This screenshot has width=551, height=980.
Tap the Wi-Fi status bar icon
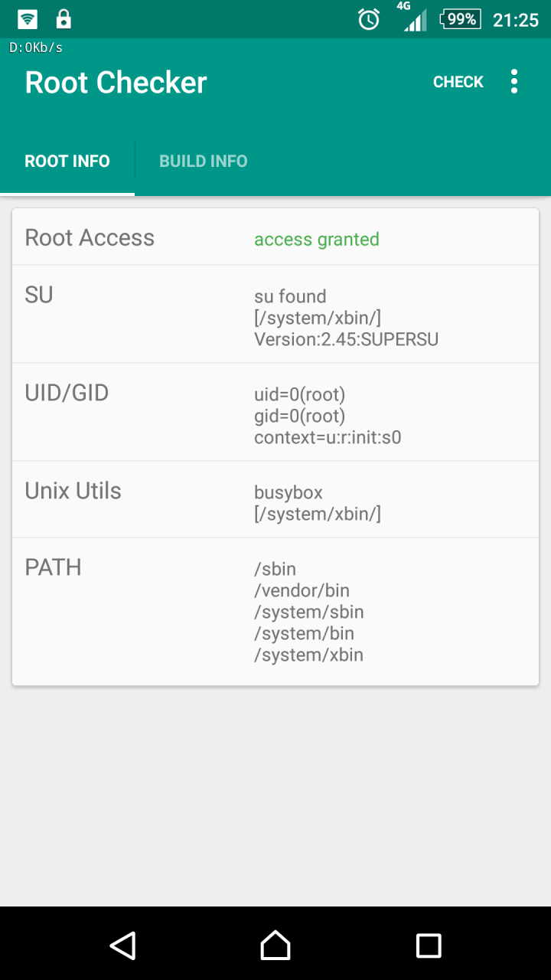click(x=28, y=19)
